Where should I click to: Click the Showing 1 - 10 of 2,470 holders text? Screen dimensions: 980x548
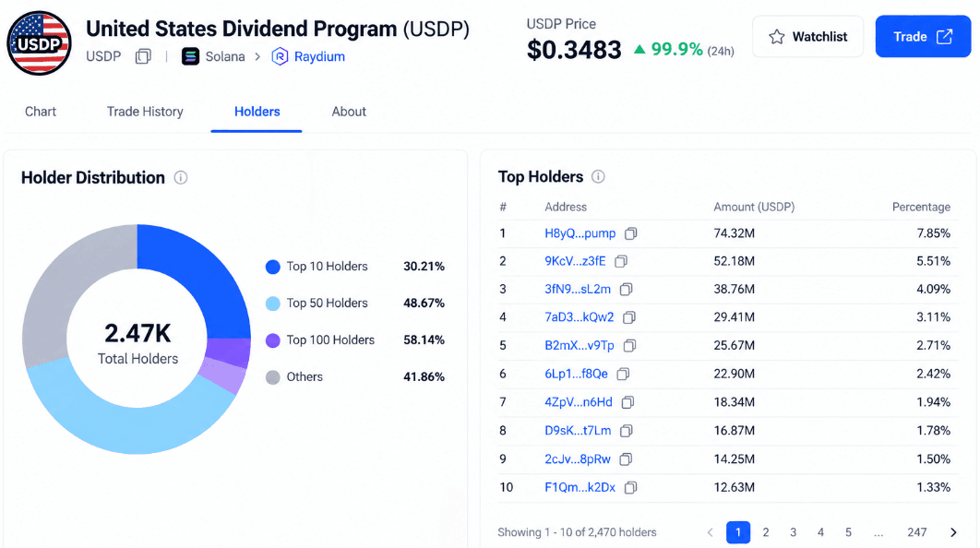(x=577, y=532)
